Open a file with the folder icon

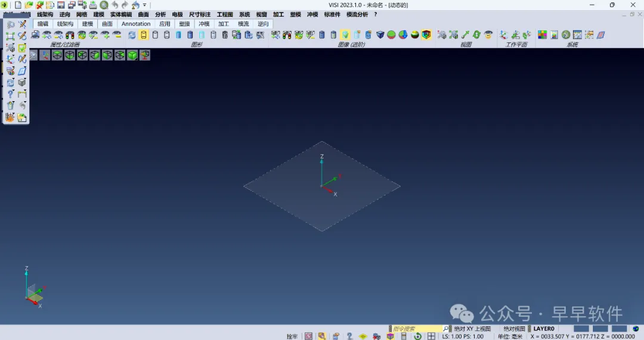pos(29,5)
